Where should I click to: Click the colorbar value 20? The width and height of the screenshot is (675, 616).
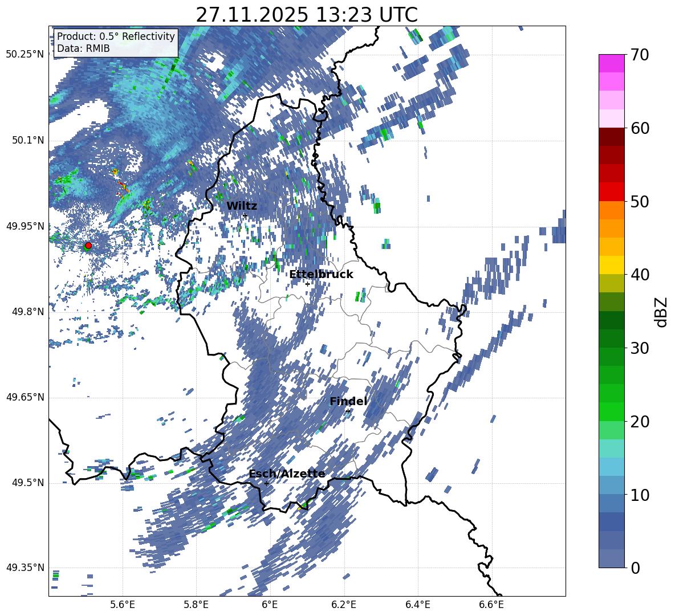click(x=640, y=422)
